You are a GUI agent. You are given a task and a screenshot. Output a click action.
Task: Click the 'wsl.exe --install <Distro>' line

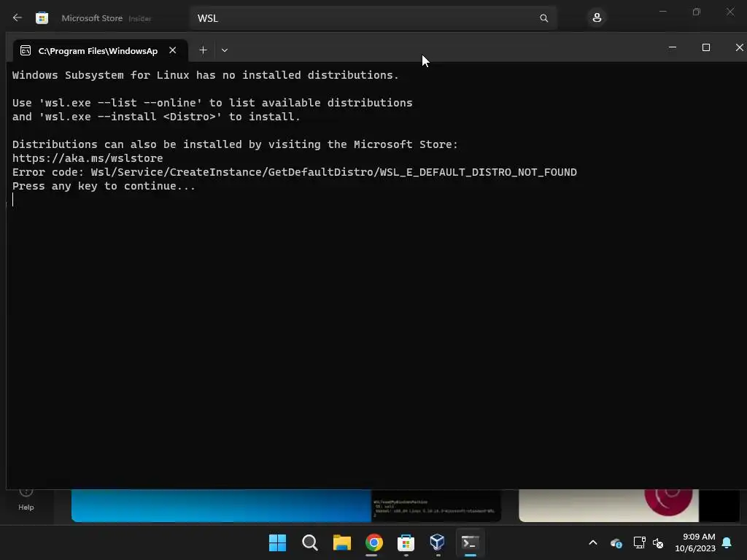[x=156, y=117]
